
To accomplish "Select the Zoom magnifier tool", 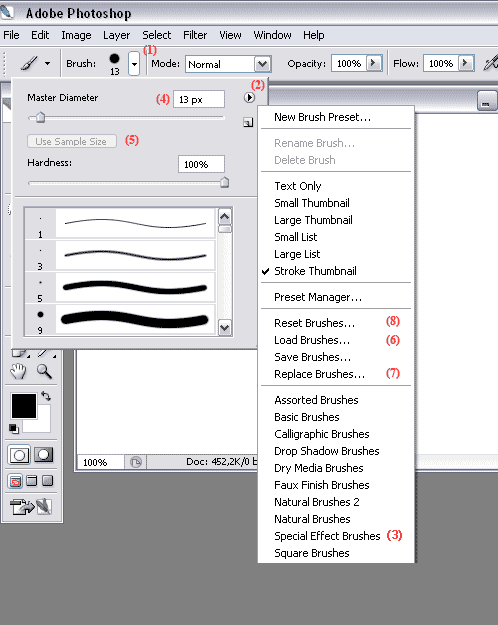I will click(x=44, y=371).
